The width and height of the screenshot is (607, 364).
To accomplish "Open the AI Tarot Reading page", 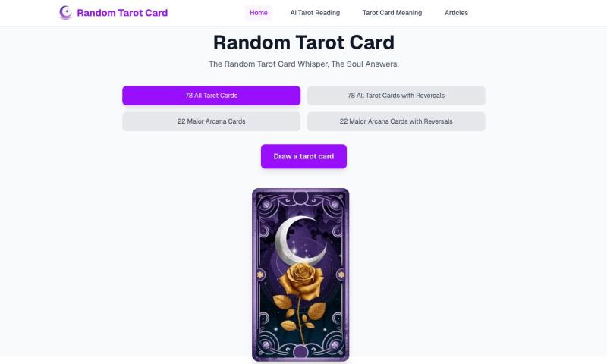I will (x=315, y=13).
